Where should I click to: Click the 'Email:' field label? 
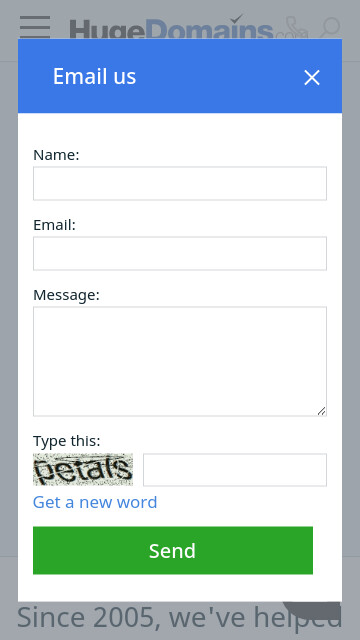pos(54,225)
